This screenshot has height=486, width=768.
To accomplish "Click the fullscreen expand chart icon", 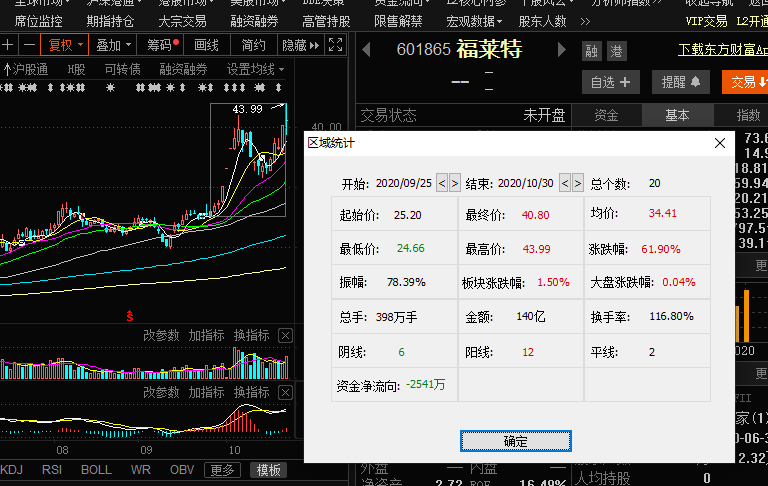I will (335, 45).
